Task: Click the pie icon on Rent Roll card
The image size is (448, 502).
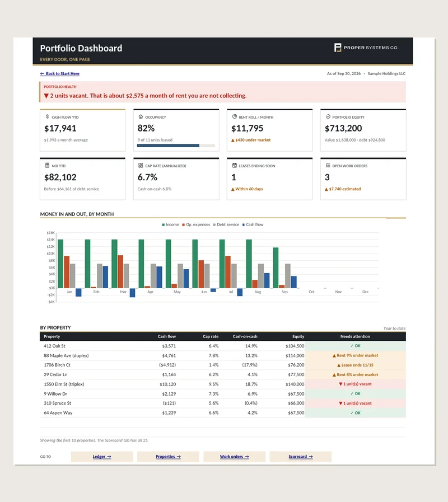Action: point(234,116)
